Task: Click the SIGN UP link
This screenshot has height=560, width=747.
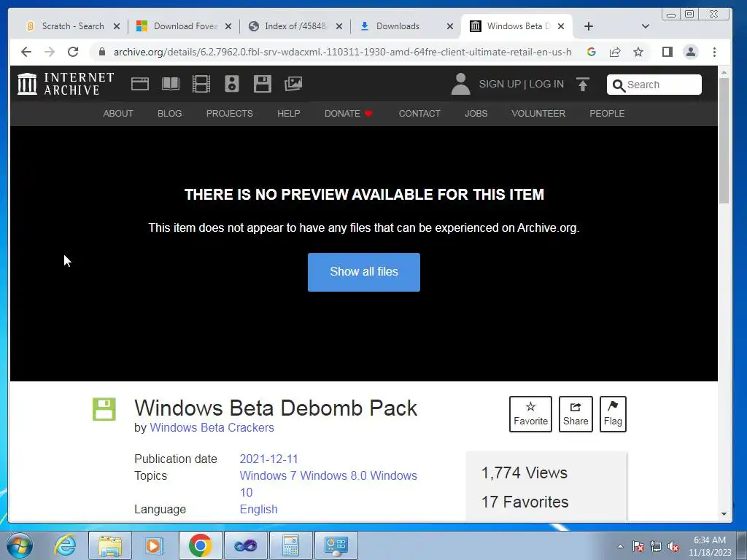Action: click(500, 85)
